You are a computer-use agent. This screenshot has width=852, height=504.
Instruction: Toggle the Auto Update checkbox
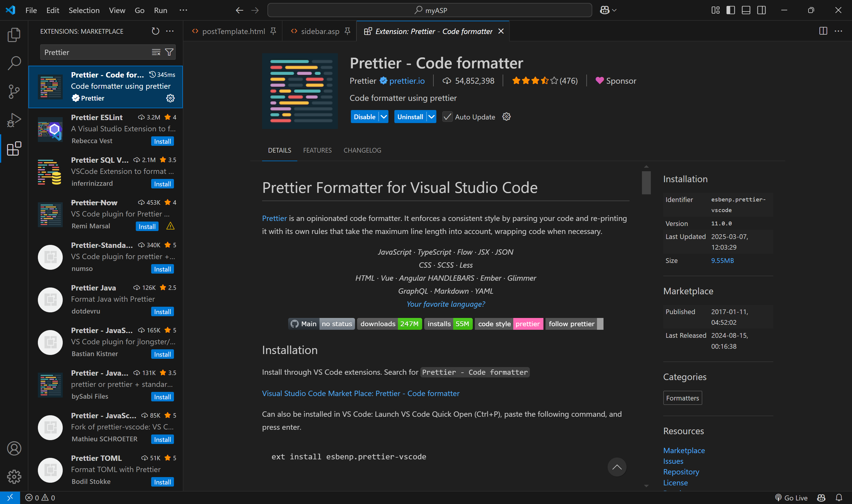(x=447, y=117)
